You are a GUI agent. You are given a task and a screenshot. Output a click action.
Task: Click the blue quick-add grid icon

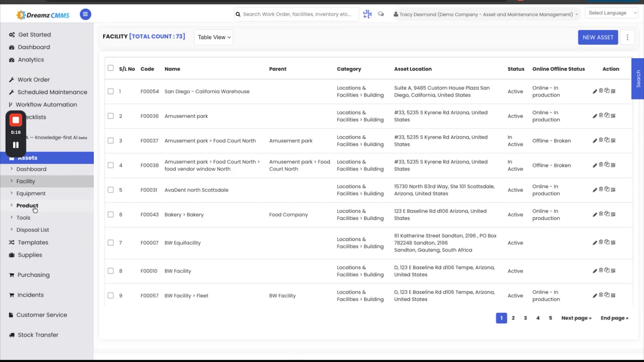coord(367,14)
